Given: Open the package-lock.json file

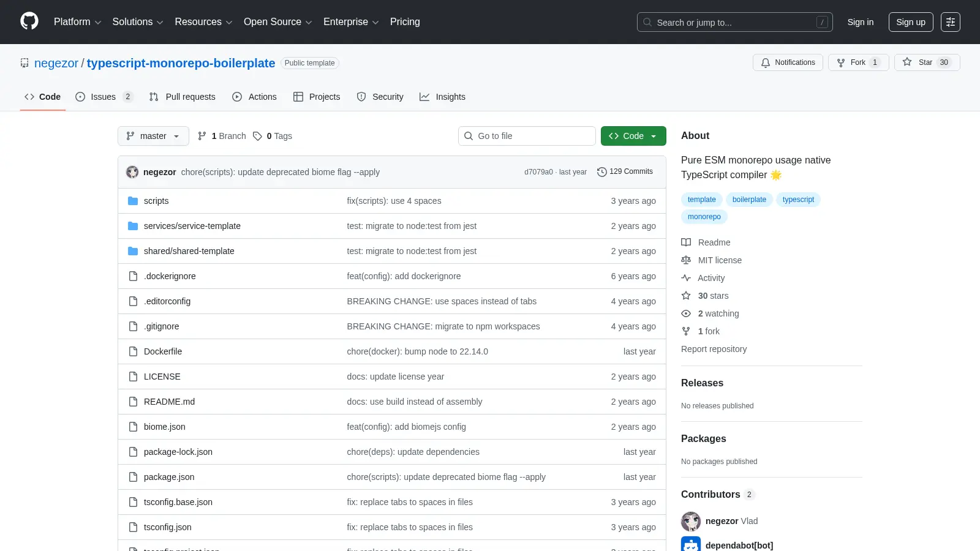Looking at the screenshot, I should tap(178, 452).
